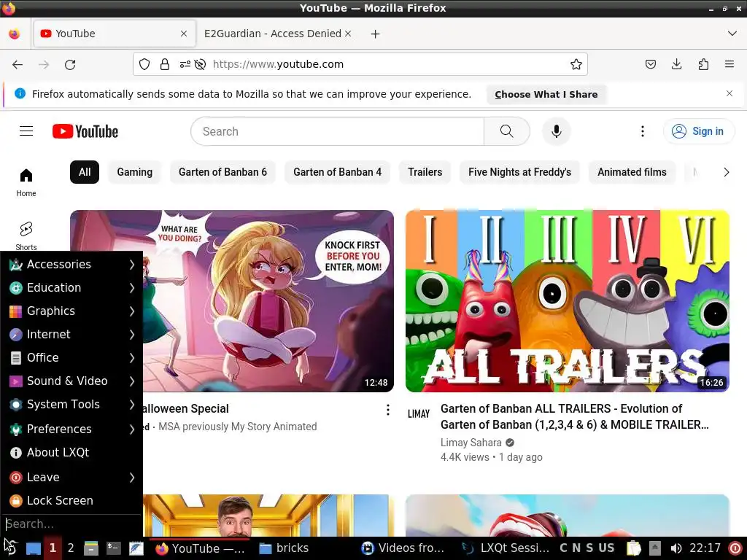
Task: Select the Garten of Banban 4 chip
Action: tap(337, 172)
